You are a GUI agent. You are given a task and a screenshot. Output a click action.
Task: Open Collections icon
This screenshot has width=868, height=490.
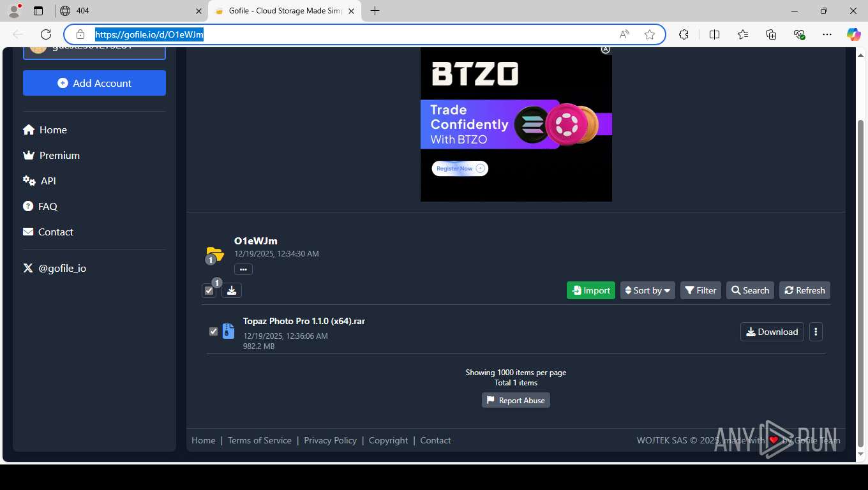(771, 34)
